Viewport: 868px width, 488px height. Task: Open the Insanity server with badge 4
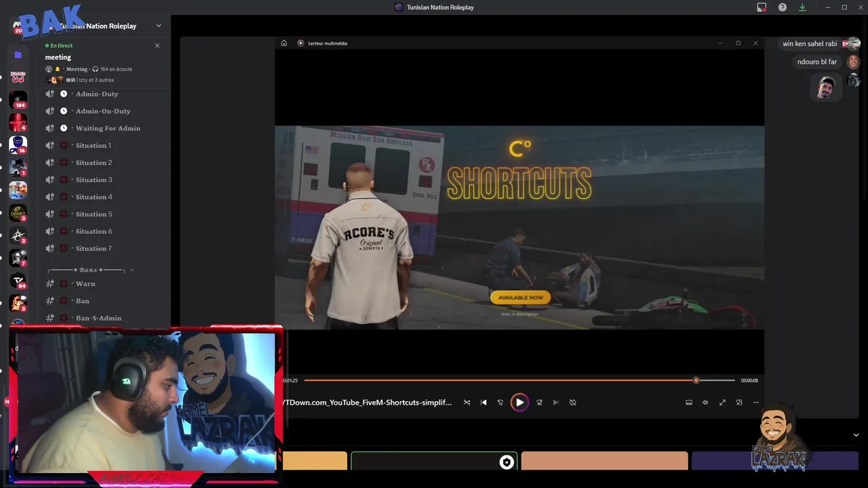[18, 123]
